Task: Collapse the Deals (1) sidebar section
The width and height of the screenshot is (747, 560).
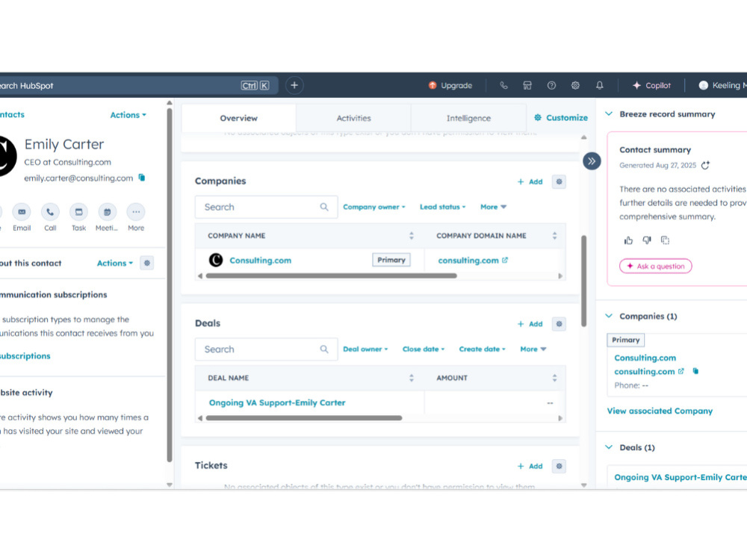Action: point(609,447)
